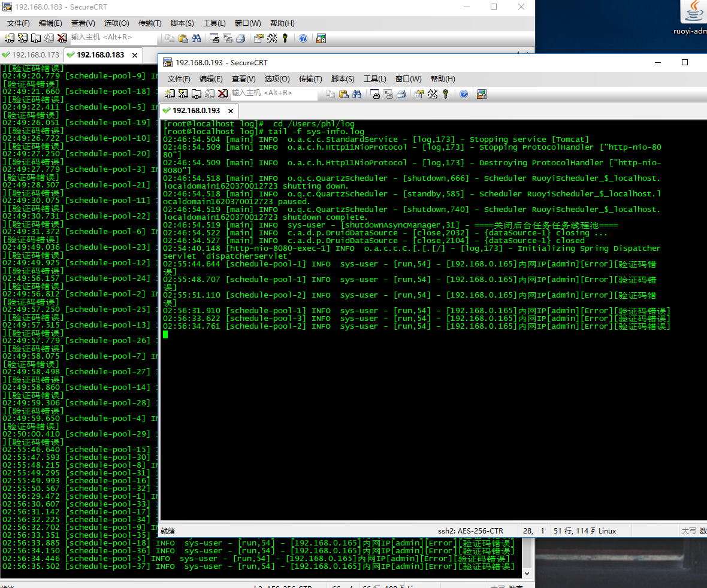Click blue Help icon in 192.168.0.183 window
Viewport: 707px width, 588px height.
[x=303, y=38]
